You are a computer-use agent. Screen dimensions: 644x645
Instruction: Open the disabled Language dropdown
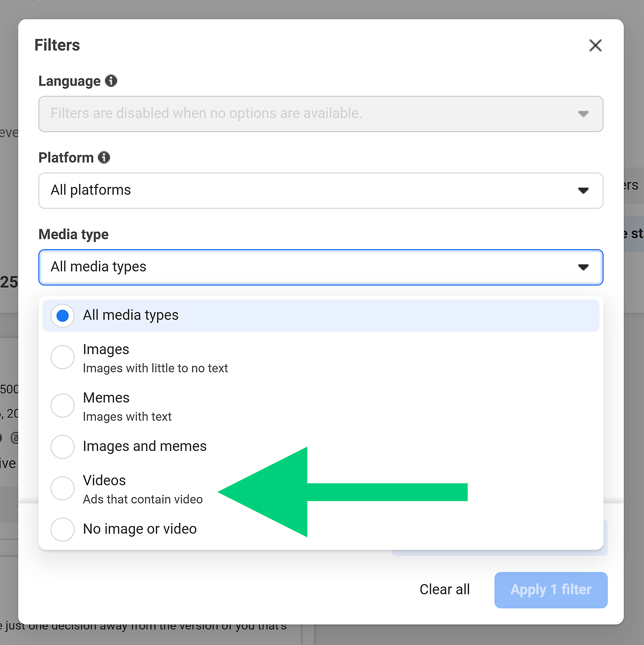point(321,114)
